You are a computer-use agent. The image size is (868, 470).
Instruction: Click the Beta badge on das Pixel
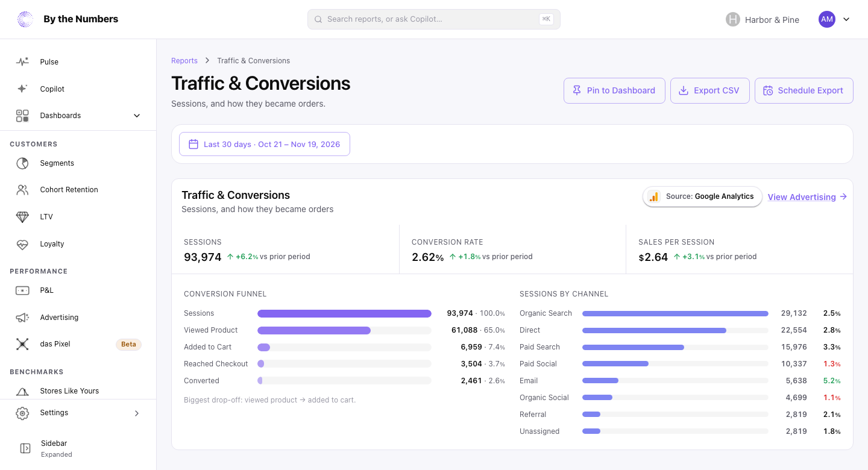coord(128,344)
